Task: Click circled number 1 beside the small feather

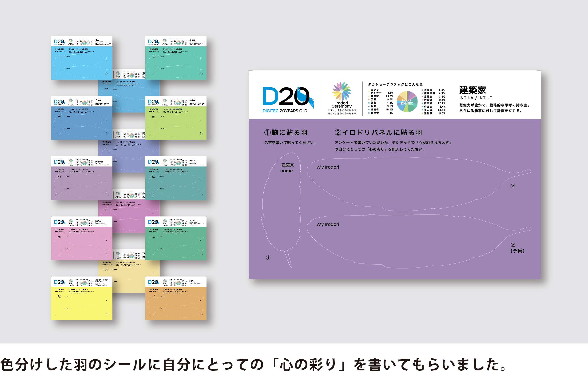Action: click(268, 258)
